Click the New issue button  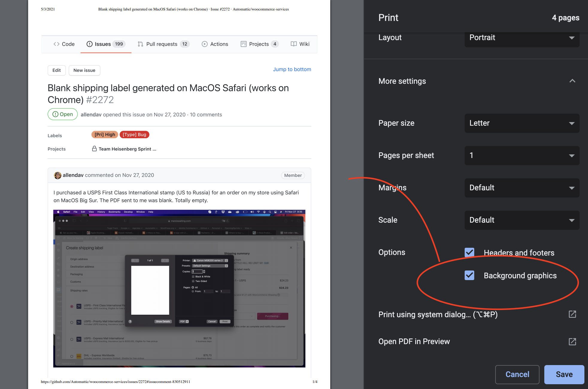pyautogui.click(x=84, y=70)
